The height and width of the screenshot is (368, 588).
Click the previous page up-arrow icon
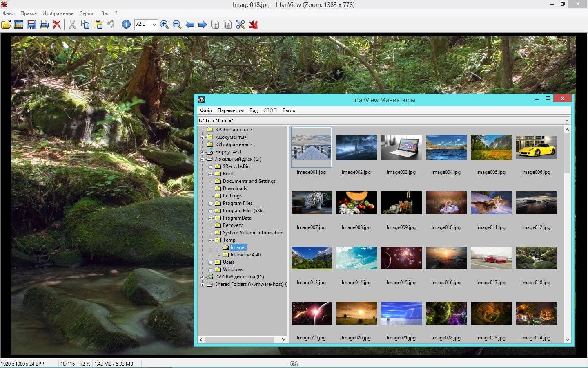coord(215,25)
